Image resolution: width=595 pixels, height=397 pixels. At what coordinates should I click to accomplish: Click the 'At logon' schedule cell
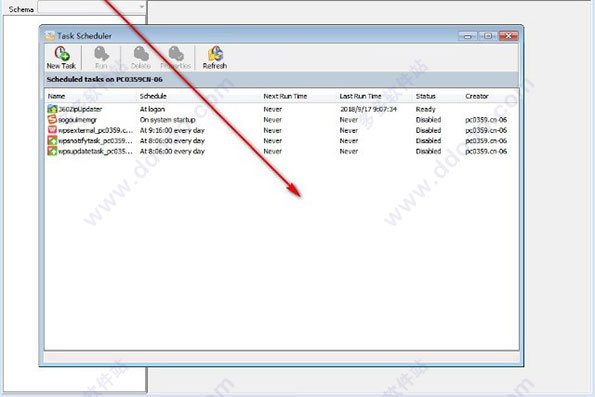pos(152,109)
